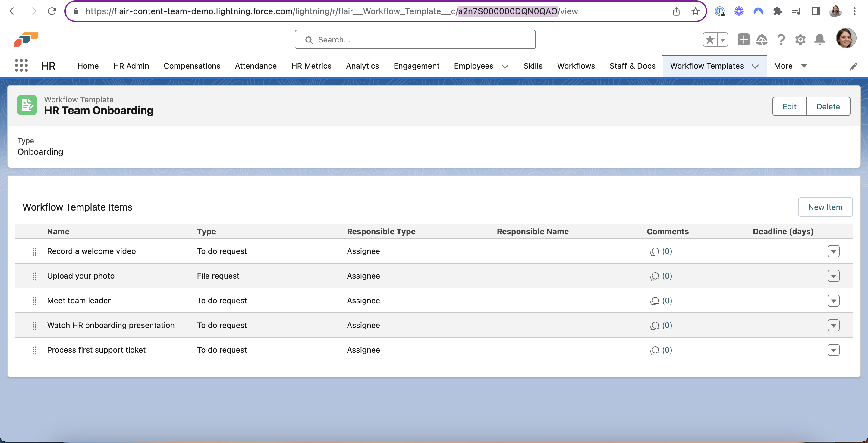Click the drag handle beside Meet team leader
The image size is (868, 443).
[34, 301]
